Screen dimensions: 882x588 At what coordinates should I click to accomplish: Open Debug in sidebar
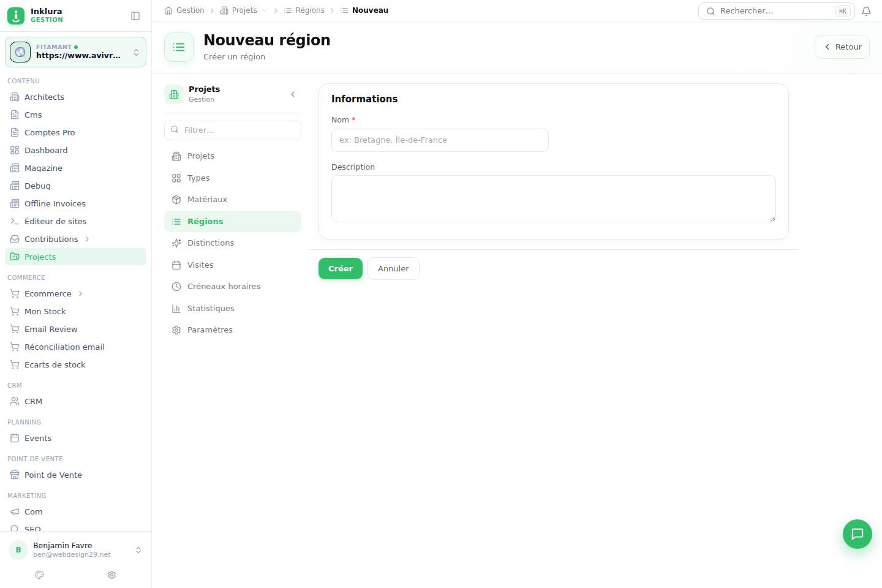[76, 186]
